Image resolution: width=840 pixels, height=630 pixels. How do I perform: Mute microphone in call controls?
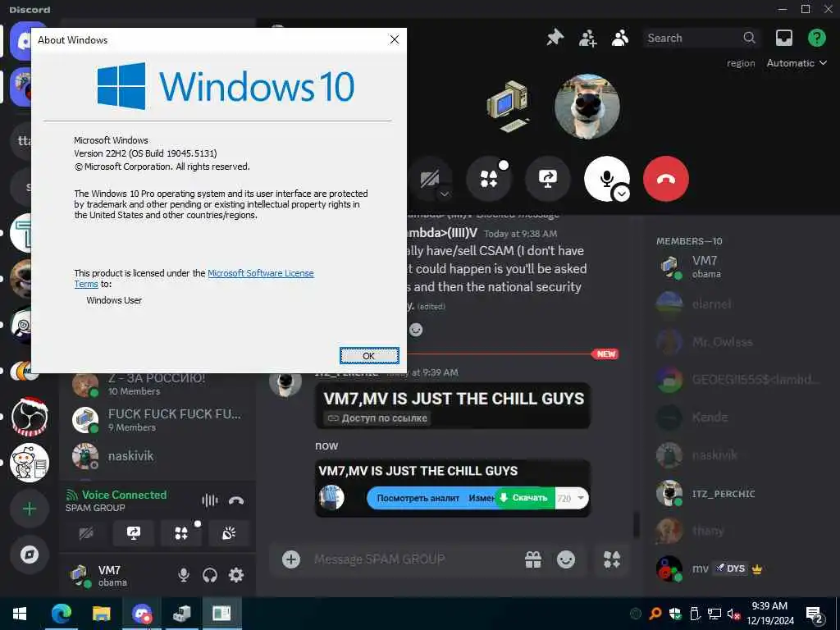pos(605,178)
